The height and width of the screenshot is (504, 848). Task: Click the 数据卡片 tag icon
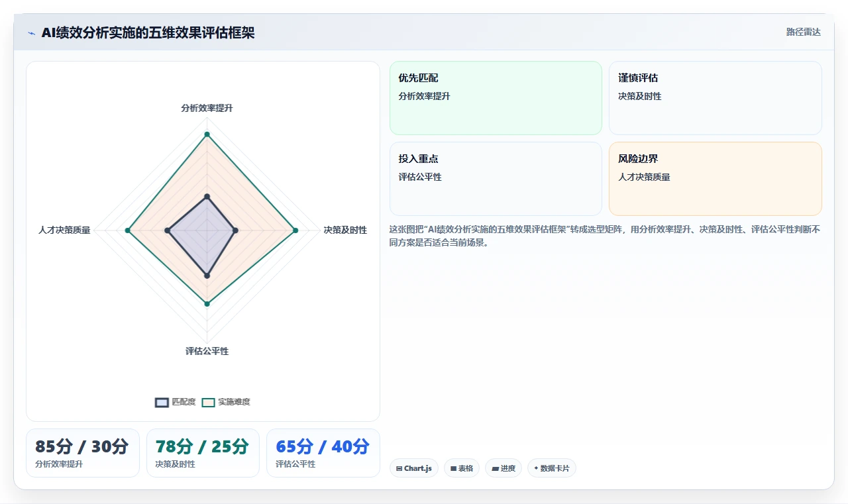click(536, 468)
